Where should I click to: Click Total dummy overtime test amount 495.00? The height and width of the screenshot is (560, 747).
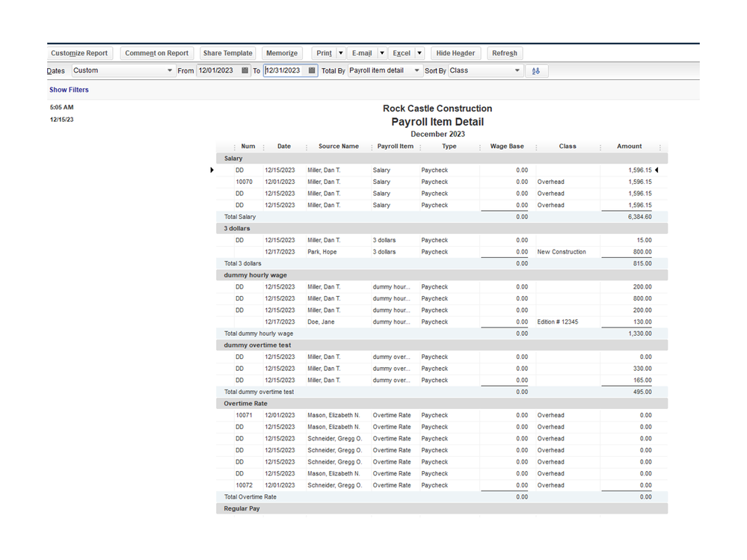click(x=642, y=392)
